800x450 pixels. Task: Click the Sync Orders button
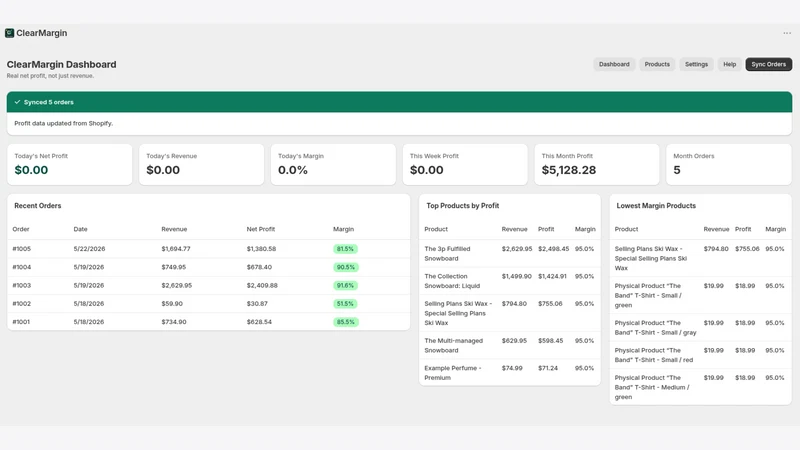coord(768,64)
